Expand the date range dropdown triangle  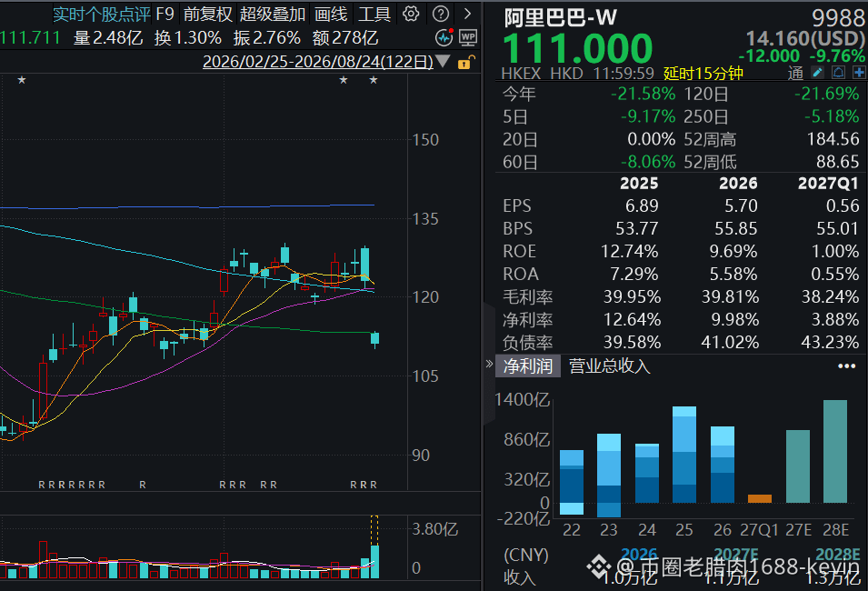[x=443, y=61]
